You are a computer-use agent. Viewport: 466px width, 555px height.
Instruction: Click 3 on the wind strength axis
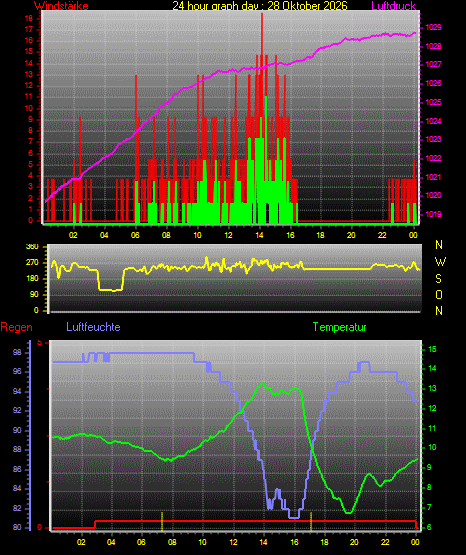click(x=30, y=187)
